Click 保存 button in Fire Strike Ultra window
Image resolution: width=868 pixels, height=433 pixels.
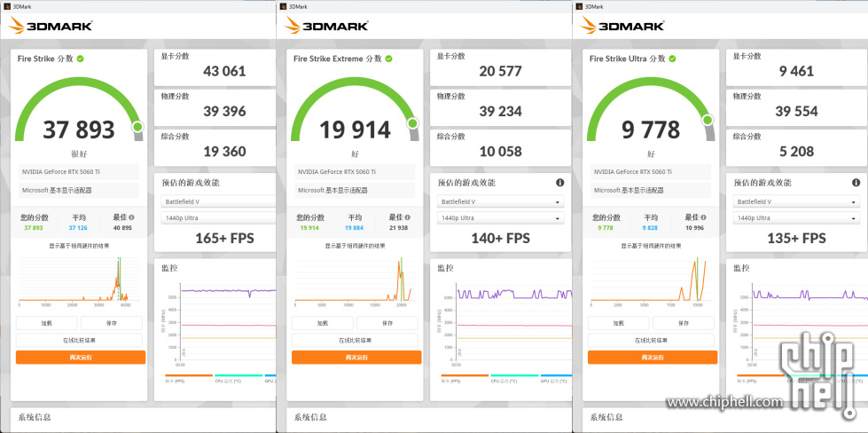coord(684,323)
